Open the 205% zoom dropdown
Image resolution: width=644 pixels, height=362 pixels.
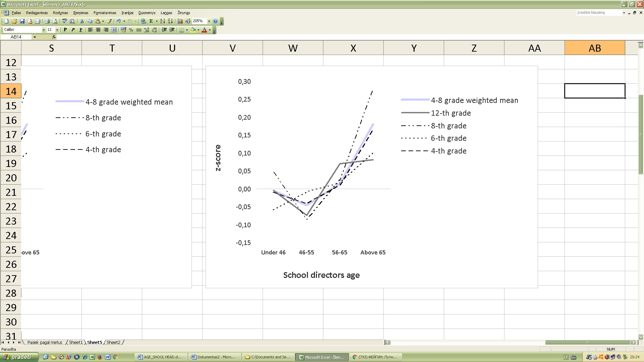pos(209,21)
